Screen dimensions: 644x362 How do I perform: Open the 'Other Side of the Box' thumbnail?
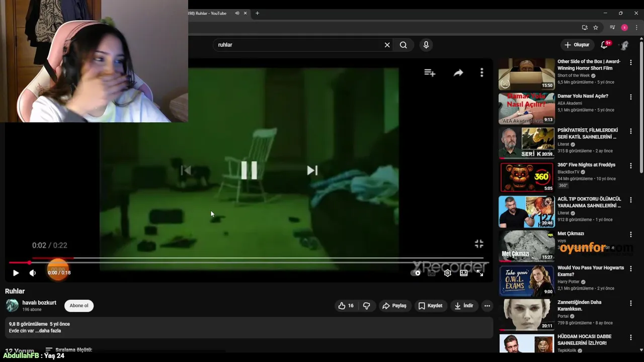click(x=527, y=74)
